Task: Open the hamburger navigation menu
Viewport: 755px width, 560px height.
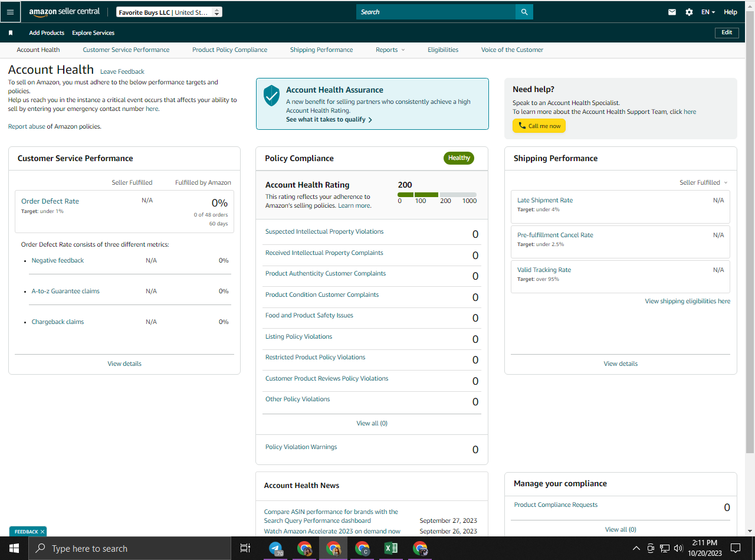Action: (10, 12)
